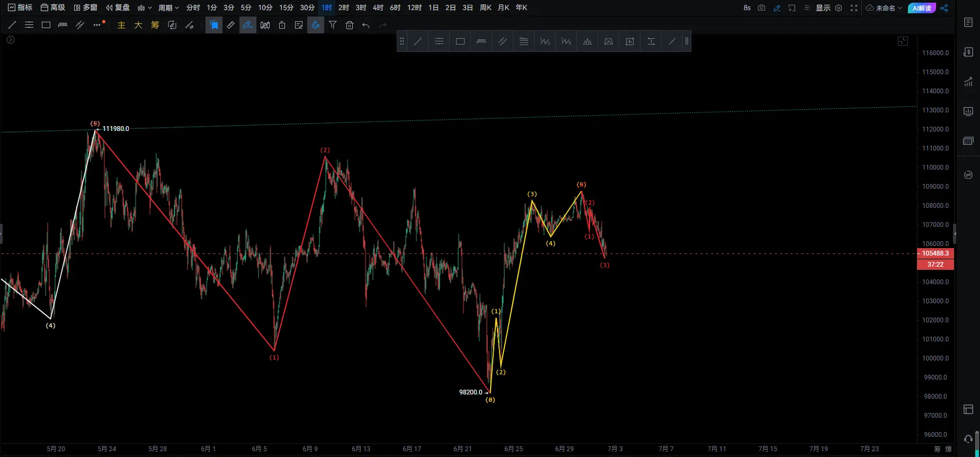Open the 未命名 cloud layout dropdown

click(884, 8)
